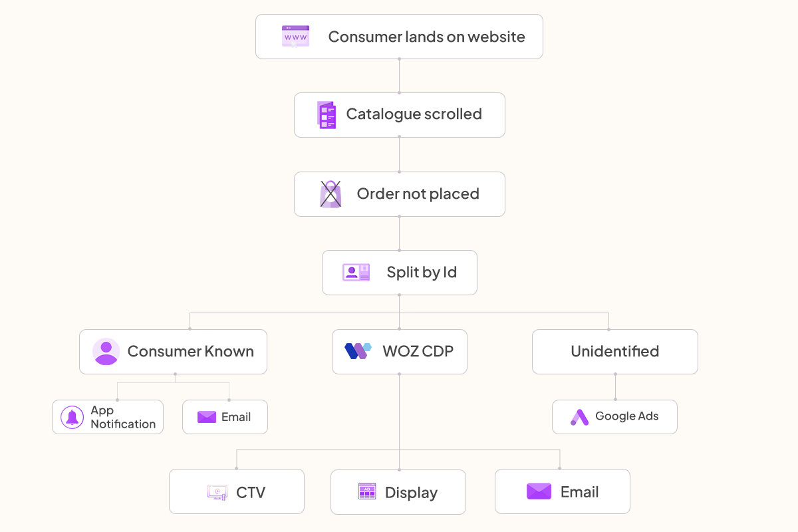Click the bottom-row Email envelope icon
Viewport: 798px width, 532px height.
[539, 491]
